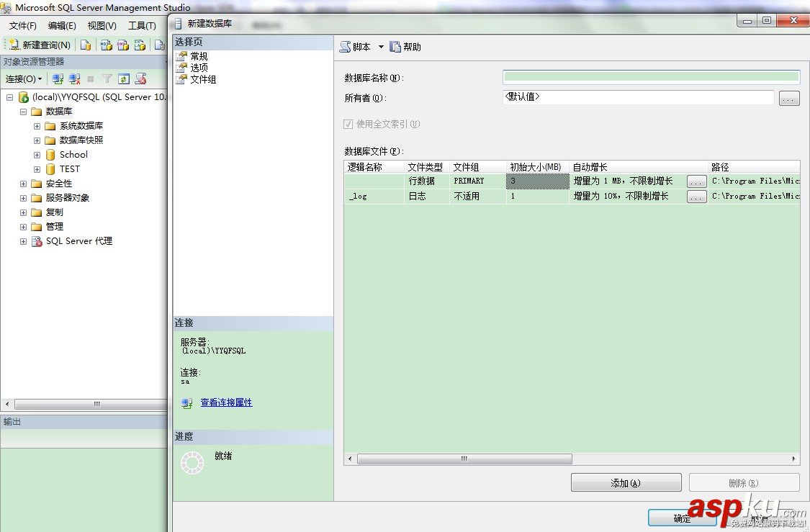The image size is (810, 532).
Task: Open the 编辑(E) menu
Action: [62, 26]
